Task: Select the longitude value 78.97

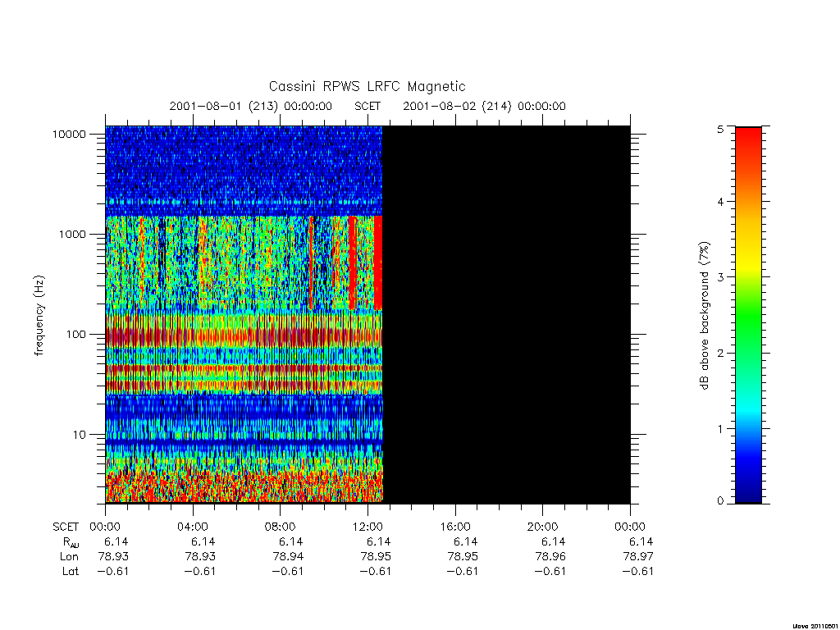Action: (x=638, y=557)
